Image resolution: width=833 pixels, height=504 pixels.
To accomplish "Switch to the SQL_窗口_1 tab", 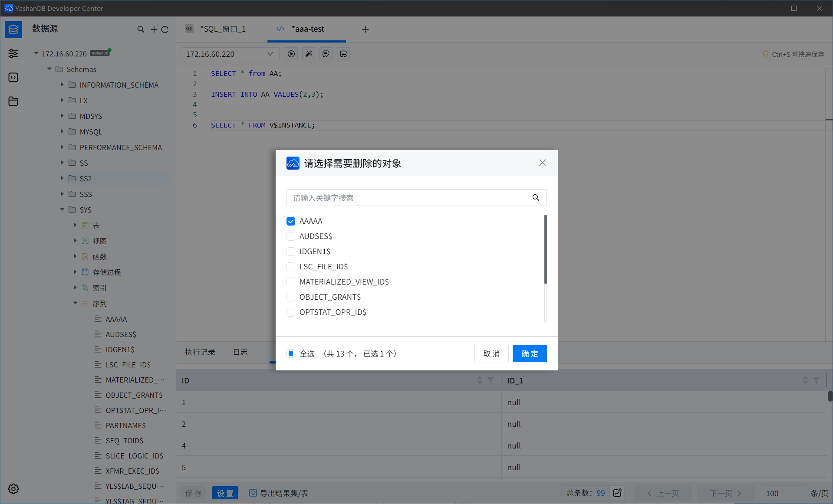I will coord(223,29).
